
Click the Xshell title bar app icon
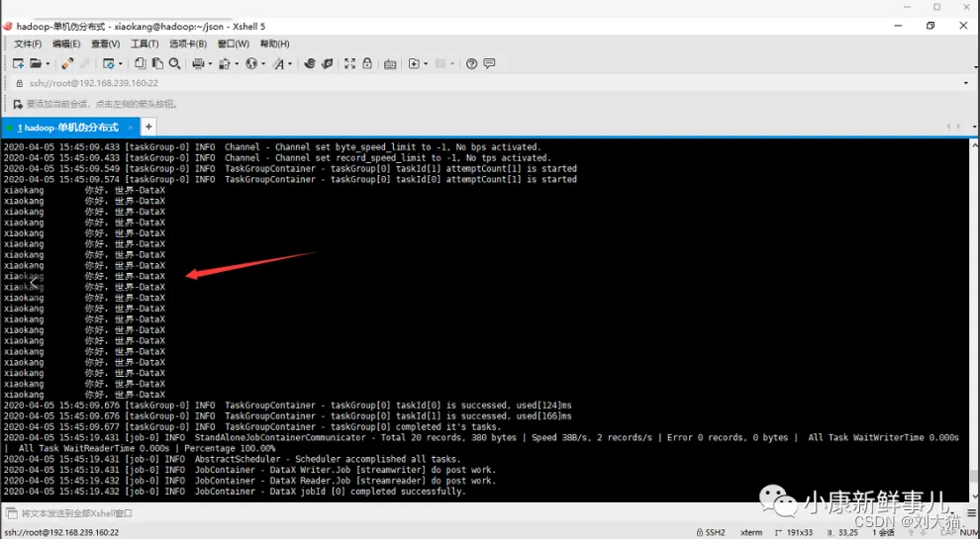[x=7, y=27]
